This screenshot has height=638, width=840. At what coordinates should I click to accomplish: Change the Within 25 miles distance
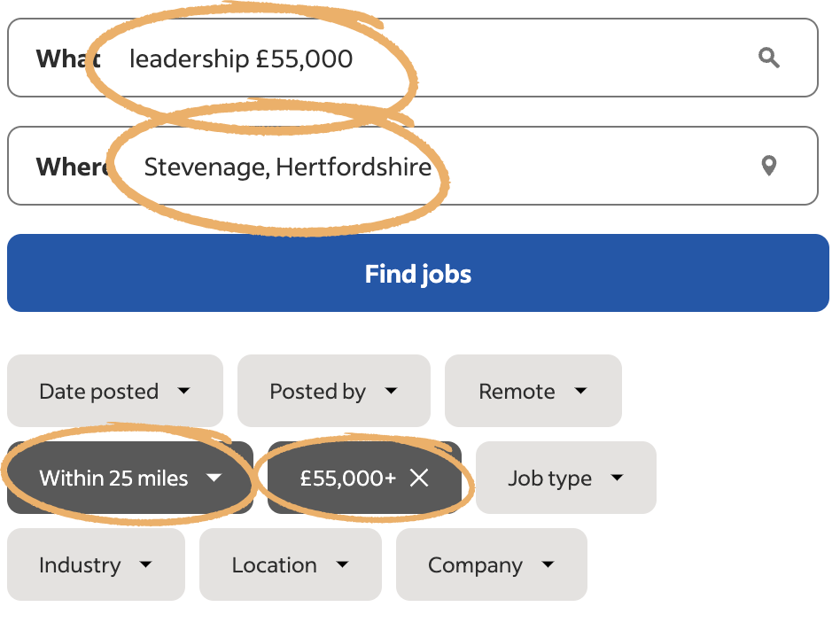[129, 478]
